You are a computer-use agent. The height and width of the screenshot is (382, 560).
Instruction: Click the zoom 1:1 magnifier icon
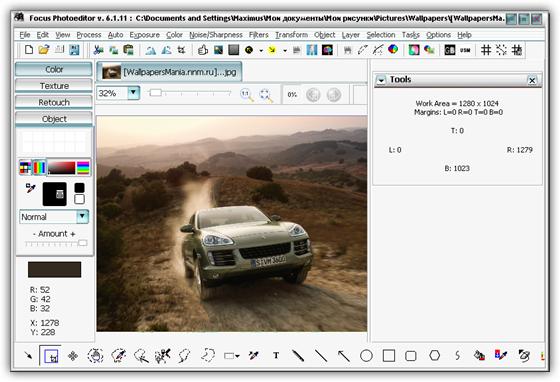(x=246, y=95)
